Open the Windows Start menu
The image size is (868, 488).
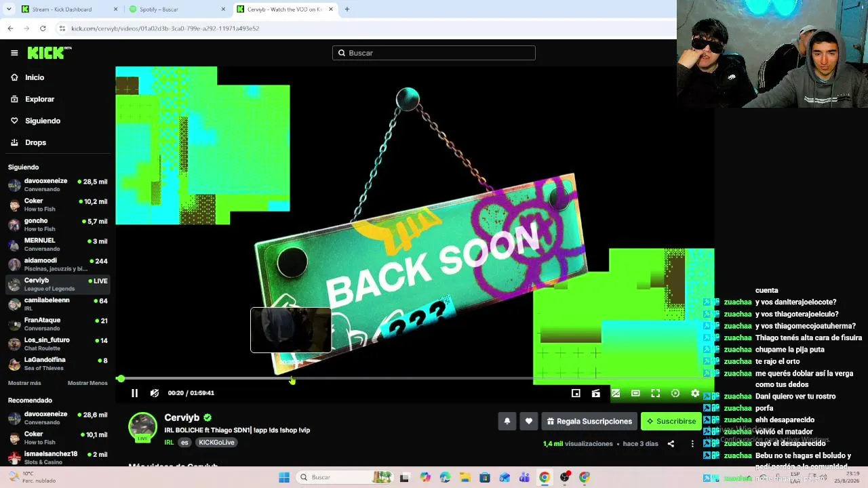pos(284,477)
